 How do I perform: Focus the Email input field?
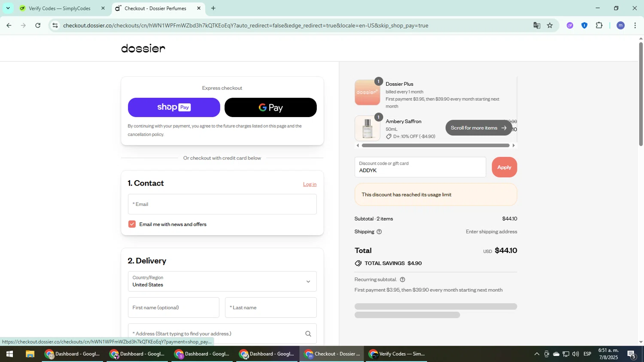222,204
